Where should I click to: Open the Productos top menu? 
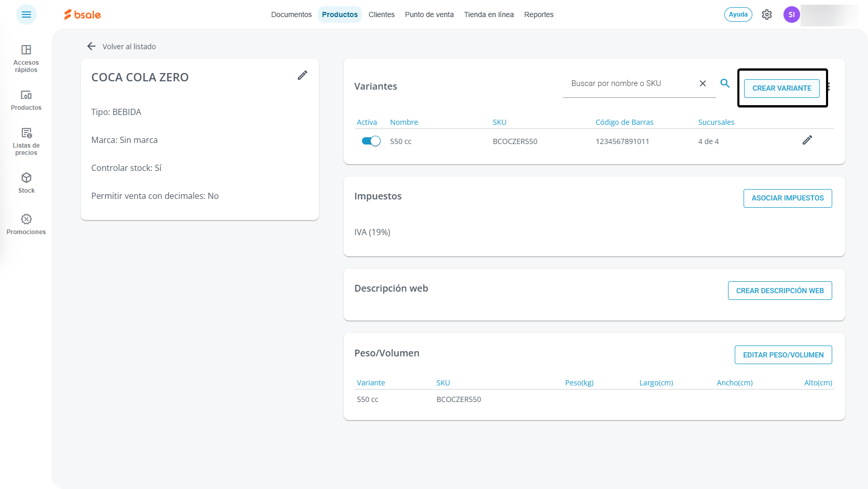point(340,15)
